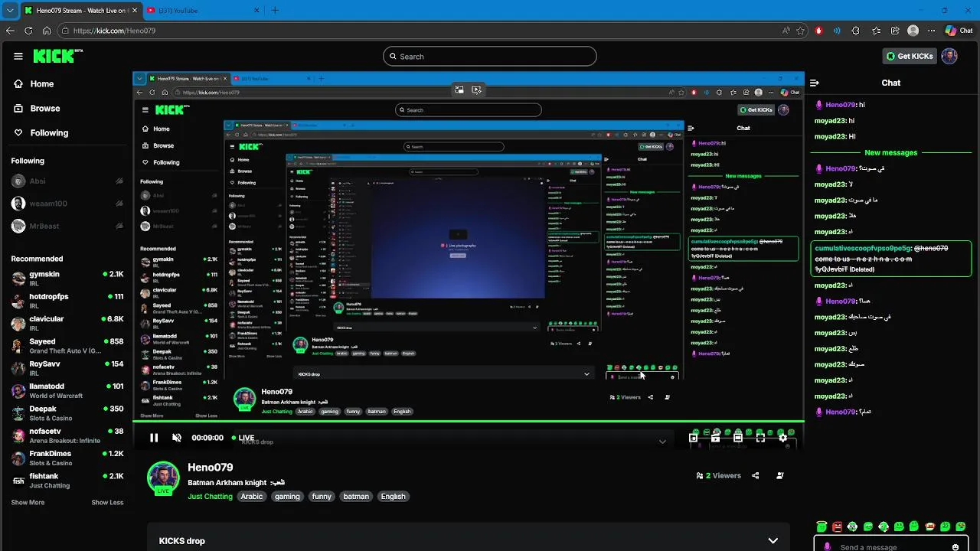Image resolution: width=980 pixels, height=551 pixels.
Task: Open the blue sound wave extension icon
Action: point(837,31)
